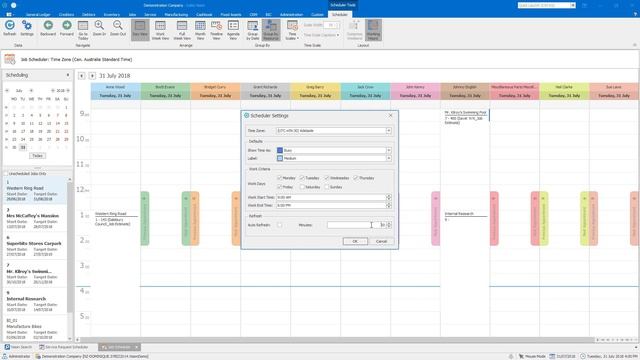Image resolution: width=640 pixels, height=360 pixels.
Task: Open the Administration ribbon tab
Action: click(x=291, y=15)
